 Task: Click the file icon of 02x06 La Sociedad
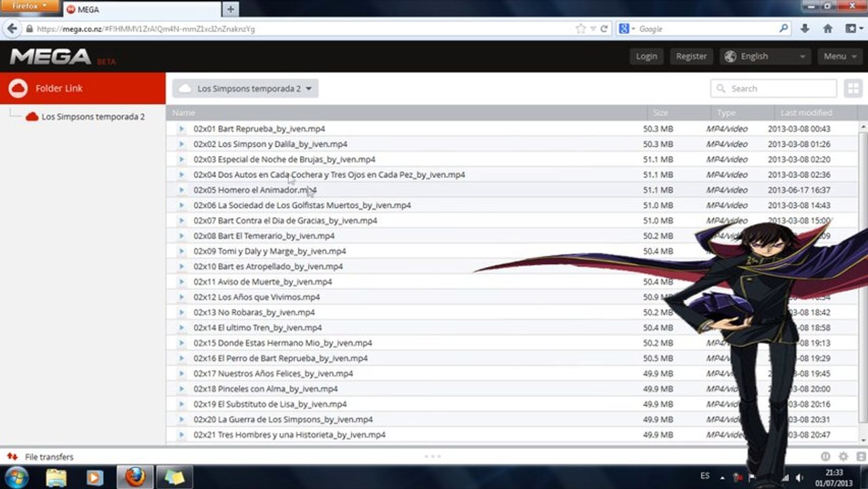(181, 205)
